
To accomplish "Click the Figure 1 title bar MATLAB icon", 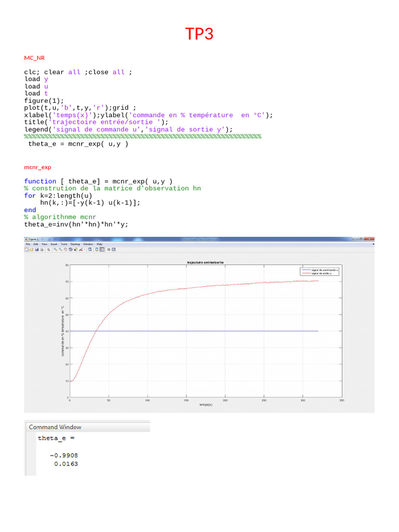I will tap(26, 239).
